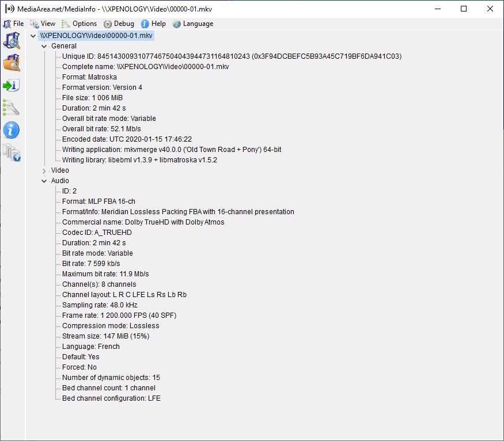504x441 pixels.
Task: Click the Export sidebar icon with green arrow
Action: (12, 85)
